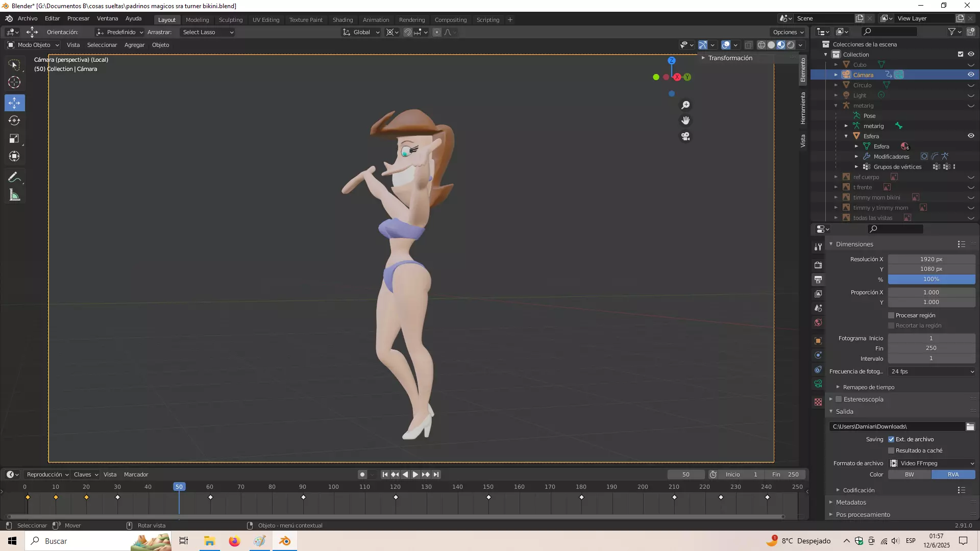Screen dimensions: 980x551
Task: Uncheck Ext. de archivo checkbox
Action: click(x=891, y=439)
